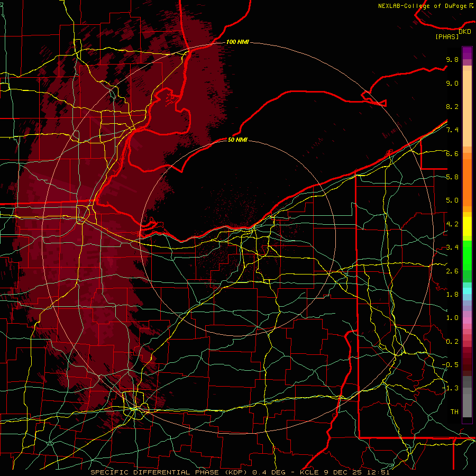The width and height of the screenshot is (476, 476).
Task: Click the 7.4 color scale value
Action: pos(452,130)
